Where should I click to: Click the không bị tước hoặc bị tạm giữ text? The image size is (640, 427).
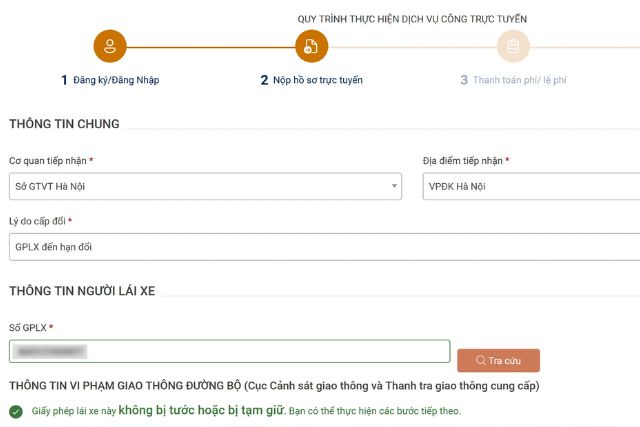pyautogui.click(x=201, y=410)
